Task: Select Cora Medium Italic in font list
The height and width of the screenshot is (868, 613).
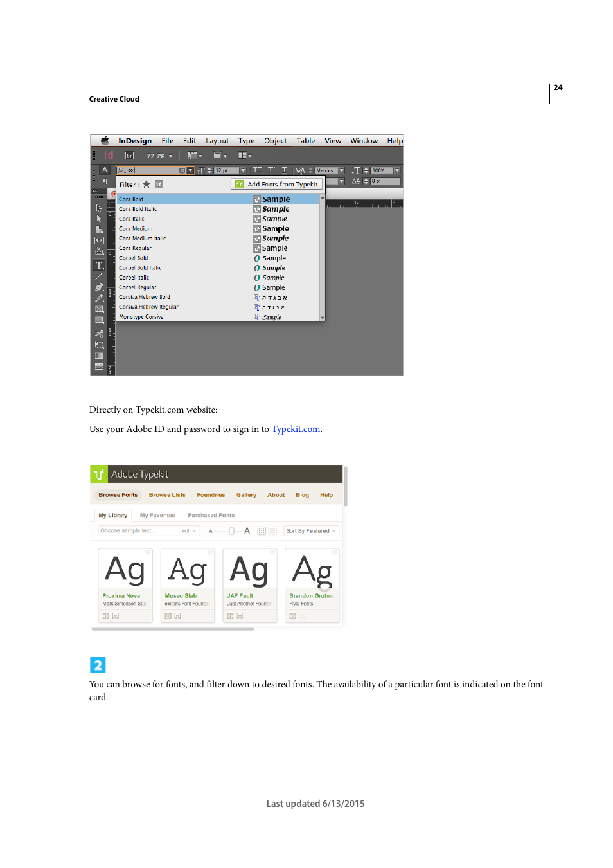Action: tap(218, 239)
